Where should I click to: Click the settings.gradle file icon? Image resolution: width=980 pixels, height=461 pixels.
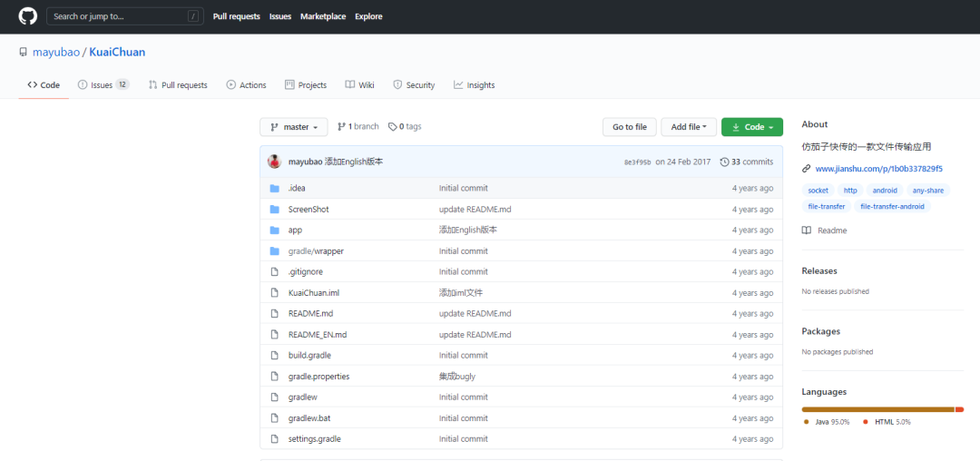click(x=274, y=439)
